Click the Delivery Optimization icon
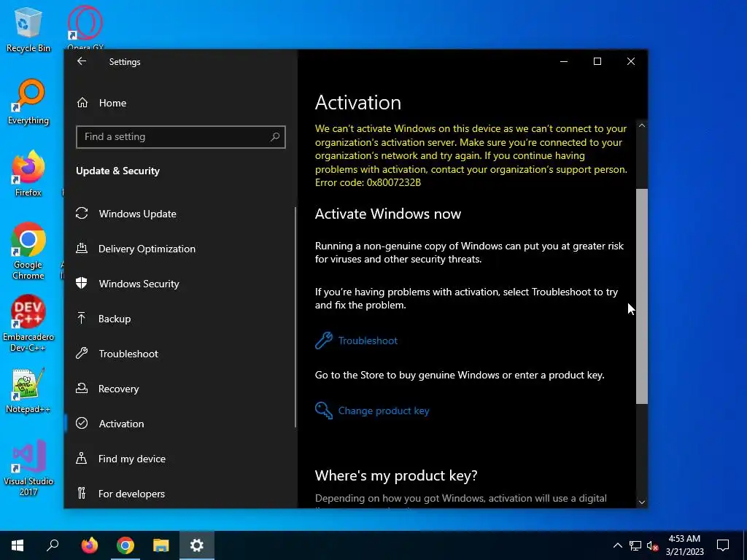747x560 pixels. [82, 248]
